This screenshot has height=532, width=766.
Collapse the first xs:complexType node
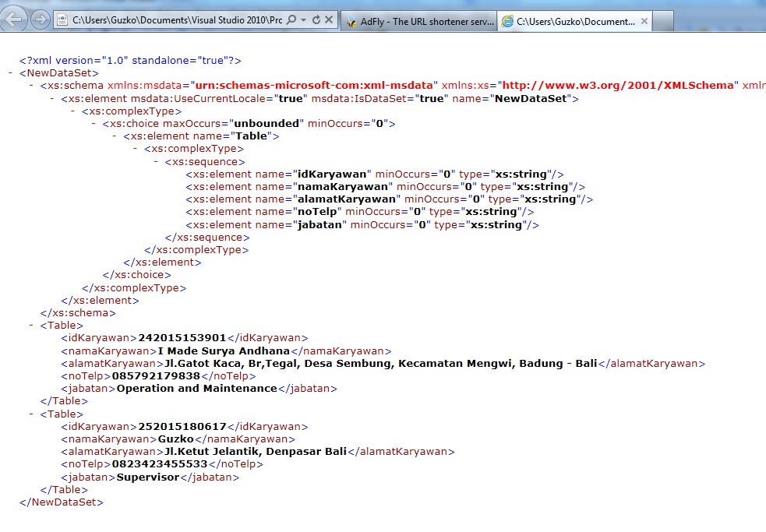pyautogui.click(x=72, y=111)
